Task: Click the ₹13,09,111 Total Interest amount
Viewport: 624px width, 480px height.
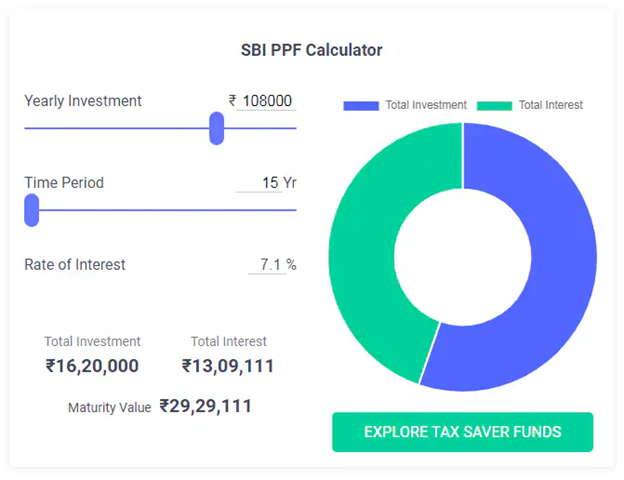Action: [228, 366]
